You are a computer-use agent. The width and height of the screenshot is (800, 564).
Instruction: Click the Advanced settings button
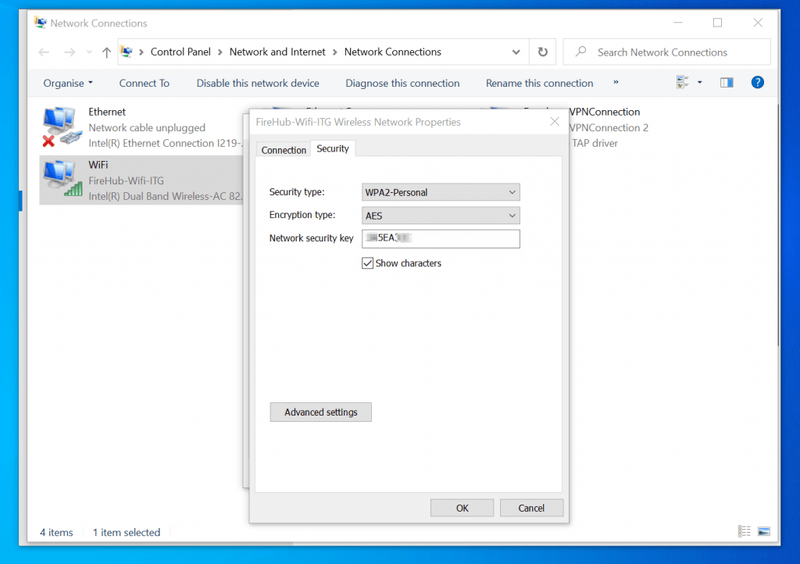321,412
